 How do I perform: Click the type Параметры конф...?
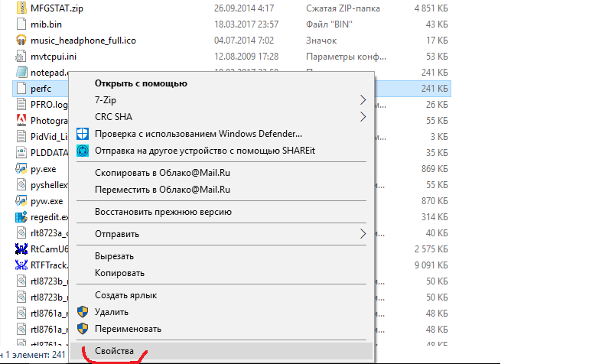pyautogui.click(x=346, y=57)
